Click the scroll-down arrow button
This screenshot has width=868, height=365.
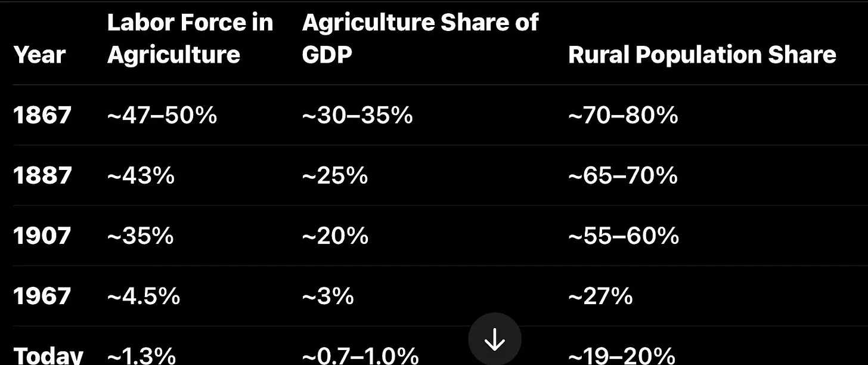pyautogui.click(x=495, y=339)
